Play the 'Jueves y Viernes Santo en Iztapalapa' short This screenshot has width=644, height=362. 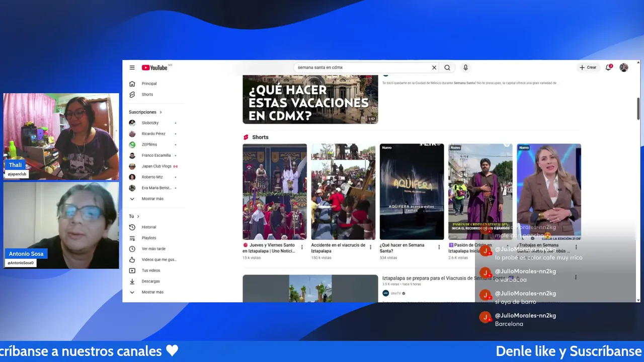(275, 192)
